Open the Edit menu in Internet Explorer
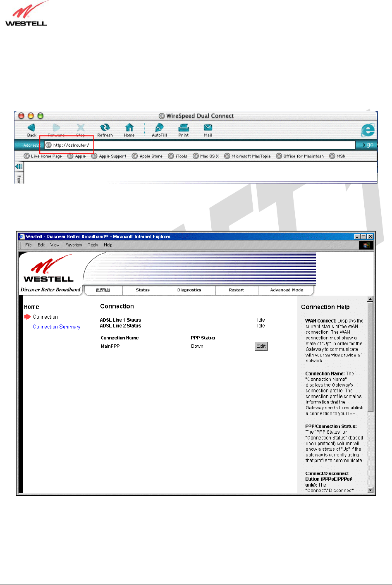This screenshot has width=392, height=585. (41, 245)
